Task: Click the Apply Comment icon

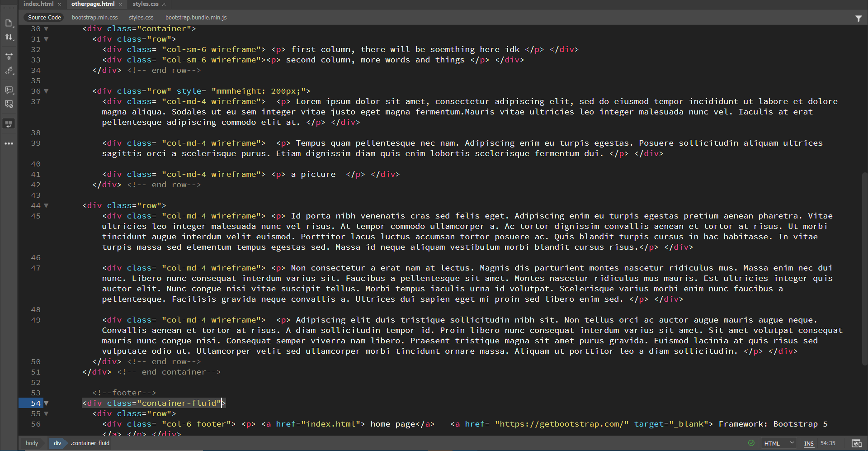Action: (x=9, y=90)
